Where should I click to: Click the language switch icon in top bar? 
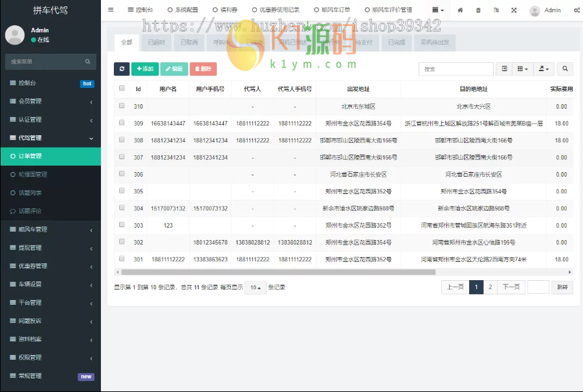click(496, 10)
